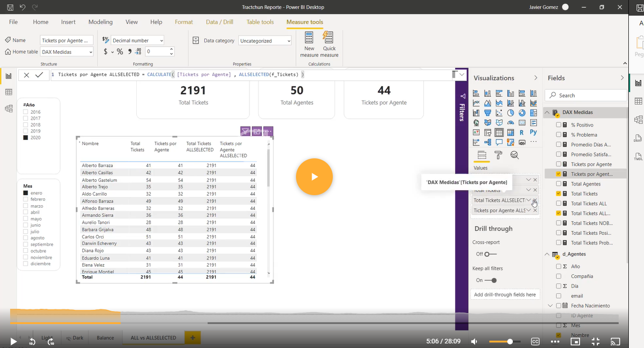Viewport: 644px width, 348px height.
Task: Switch to the Modeling ribbon tab
Action: coord(100,22)
